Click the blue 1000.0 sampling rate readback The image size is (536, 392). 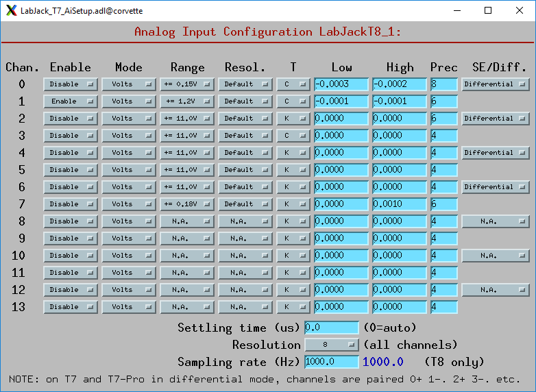coord(383,362)
